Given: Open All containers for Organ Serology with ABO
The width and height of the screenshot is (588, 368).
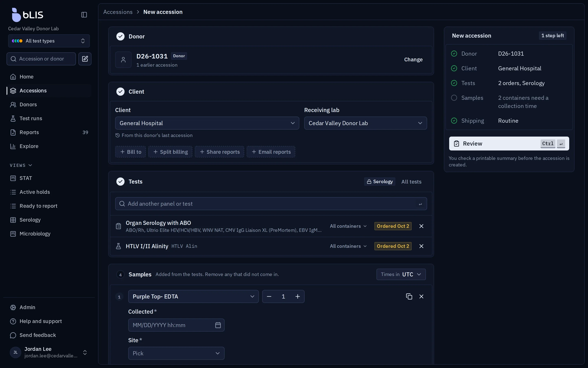Looking at the screenshot, I should coord(348,226).
